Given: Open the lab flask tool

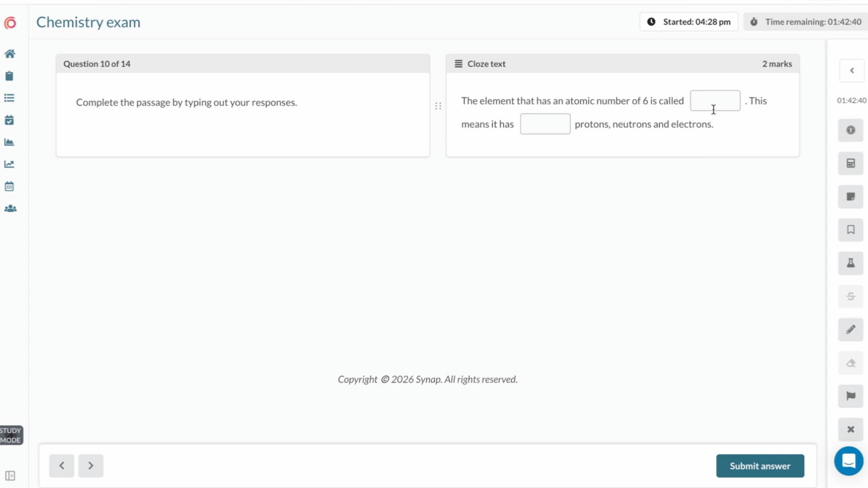Looking at the screenshot, I should click(x=851, y=263).
